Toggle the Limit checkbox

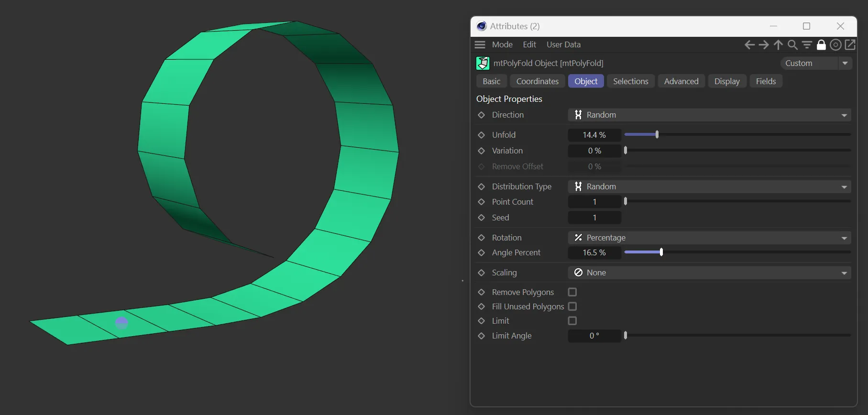(572, 321)
